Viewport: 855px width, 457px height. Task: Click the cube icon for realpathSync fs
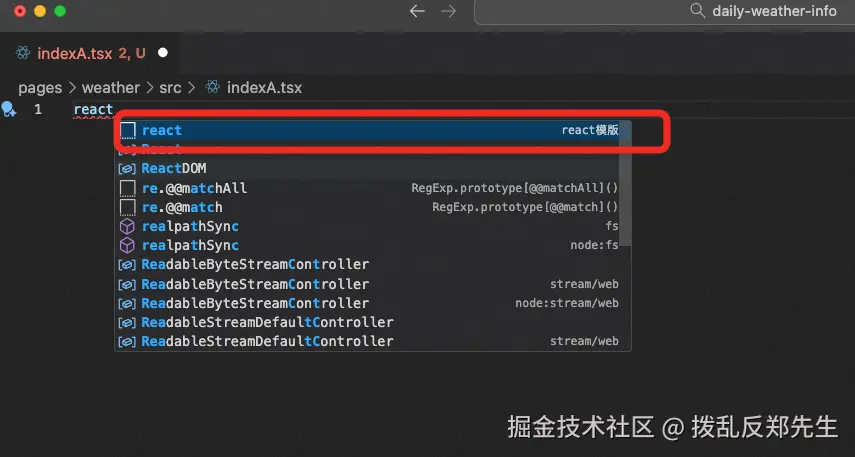coord(127,226)
